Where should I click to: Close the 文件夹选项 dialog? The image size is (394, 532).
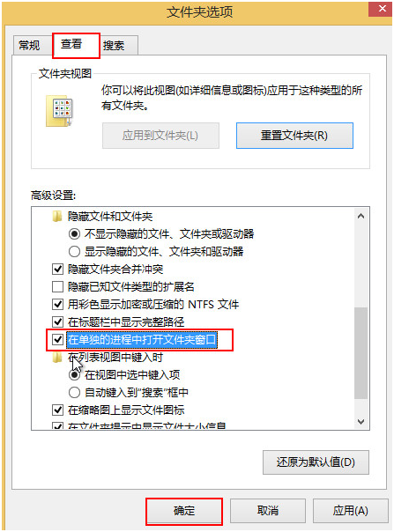pos(381,9)
